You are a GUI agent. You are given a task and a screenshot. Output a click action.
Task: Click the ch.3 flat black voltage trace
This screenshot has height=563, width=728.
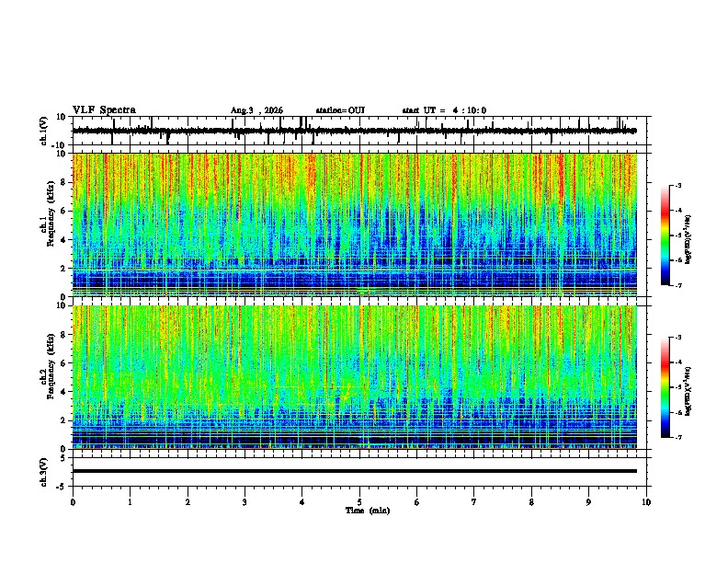click(x=354, y=471)
